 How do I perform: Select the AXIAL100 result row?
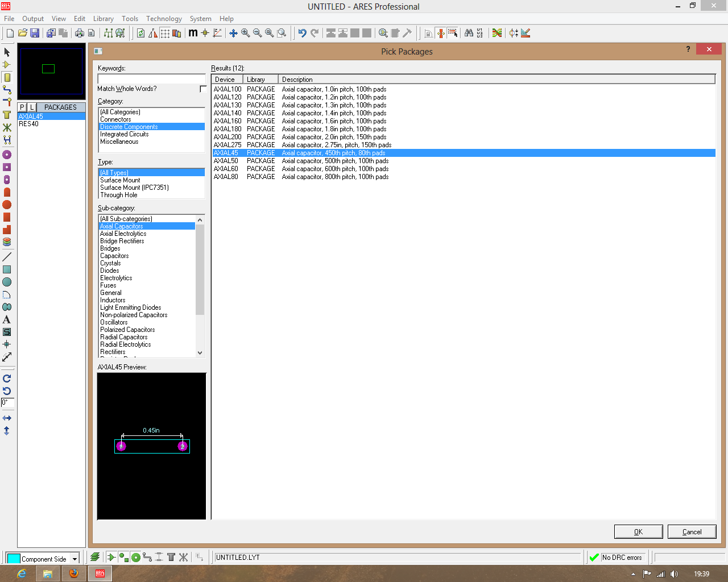pyautogui.click(x=464, y=89)
